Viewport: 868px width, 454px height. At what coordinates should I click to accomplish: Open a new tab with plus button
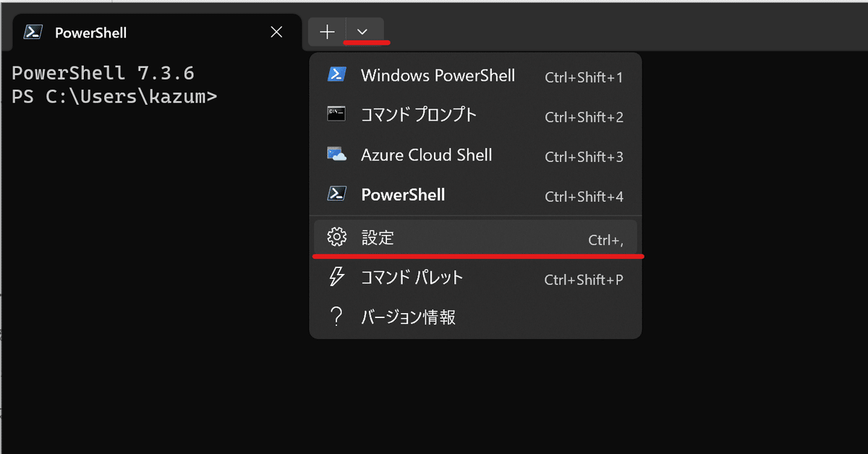tap(328, 32)
